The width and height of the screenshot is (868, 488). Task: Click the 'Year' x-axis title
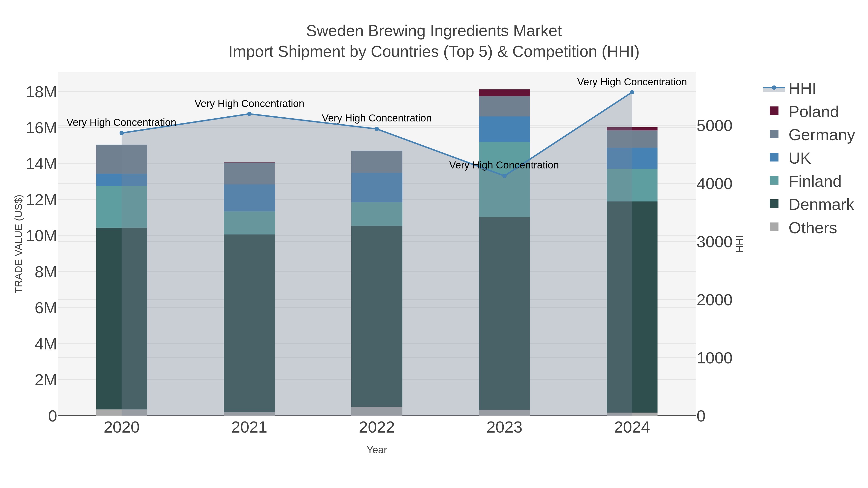(x=377, y=450)
